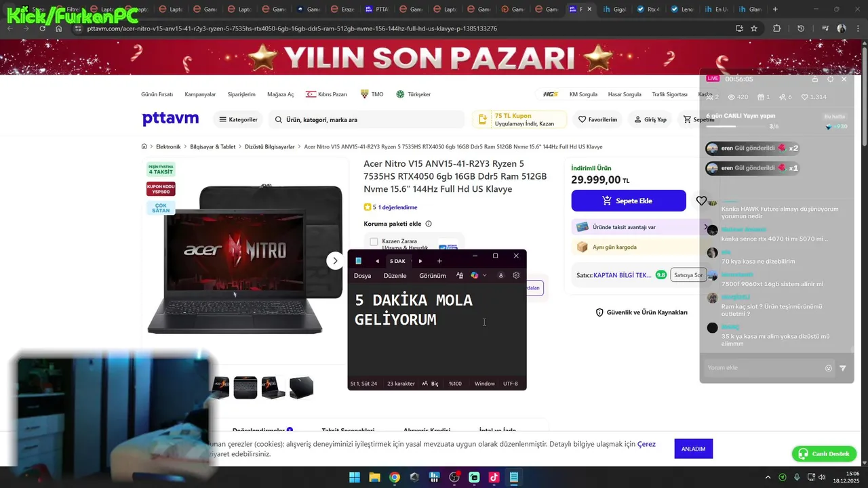
Task: Click the pttavm logo
Action: pos(170,119)
